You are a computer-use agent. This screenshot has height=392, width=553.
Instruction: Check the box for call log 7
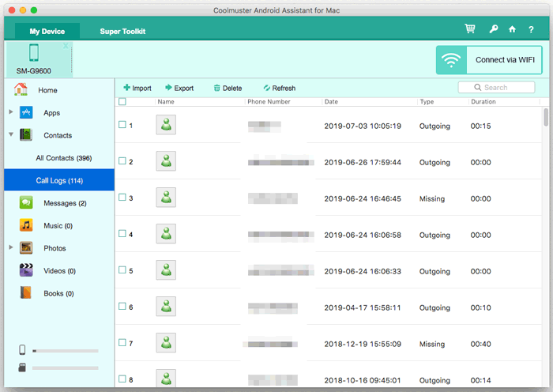(122, 342)
